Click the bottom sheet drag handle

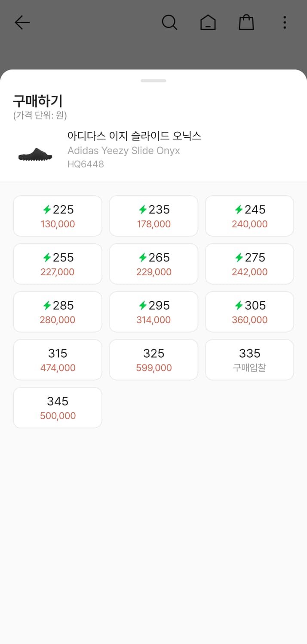[x=153, y=81]
